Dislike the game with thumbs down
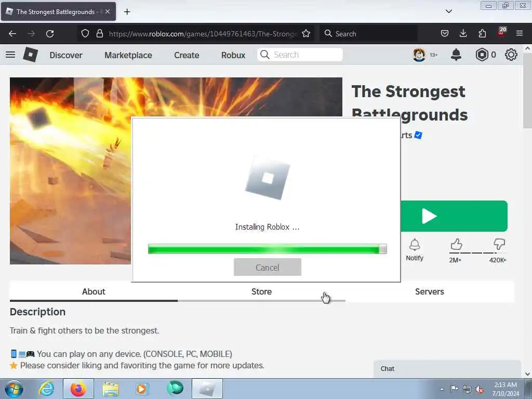 click(499, 244)
